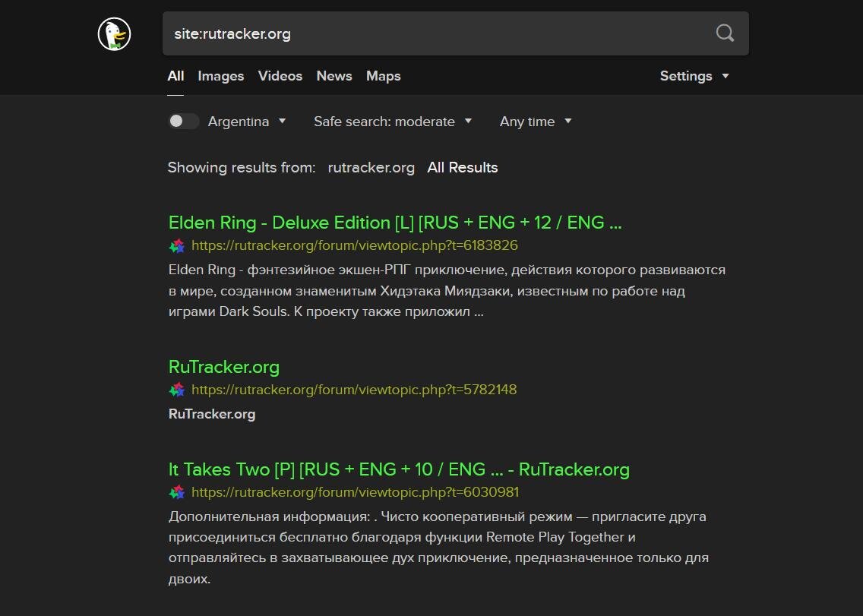Switch to the News tab
This screenshot has height=616, width=863.
pos(334,76)
